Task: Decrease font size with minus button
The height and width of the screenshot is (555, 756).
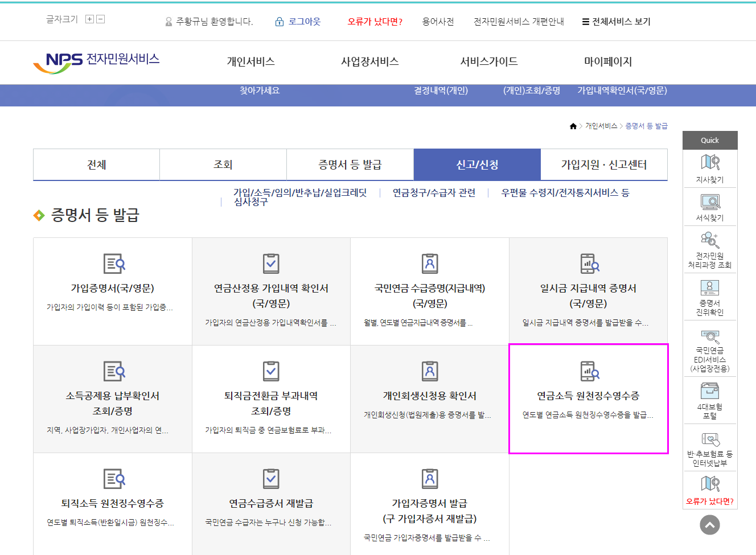Action: (101, 19)
